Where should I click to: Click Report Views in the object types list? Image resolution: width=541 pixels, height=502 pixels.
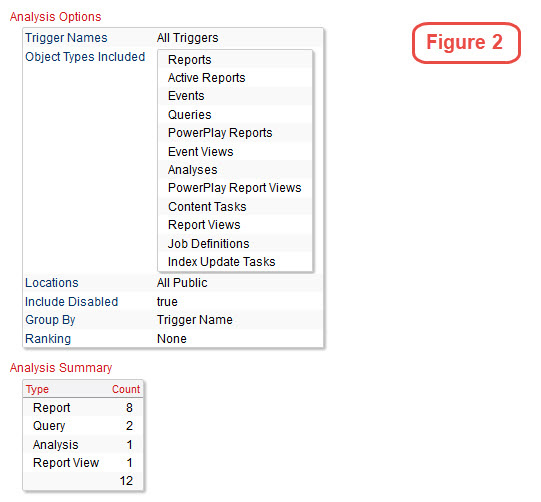tap(204, 225)
